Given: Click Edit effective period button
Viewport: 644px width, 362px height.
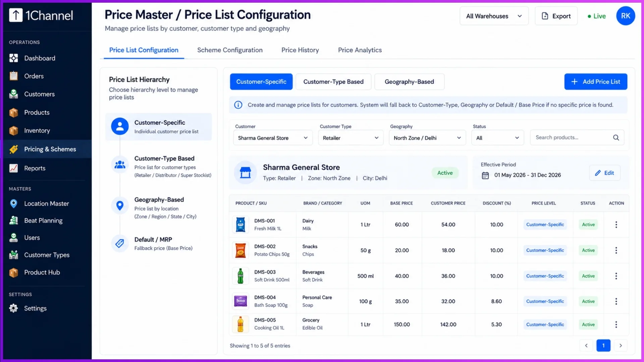Looking at the screenshot, I should (x=605, y=173).
